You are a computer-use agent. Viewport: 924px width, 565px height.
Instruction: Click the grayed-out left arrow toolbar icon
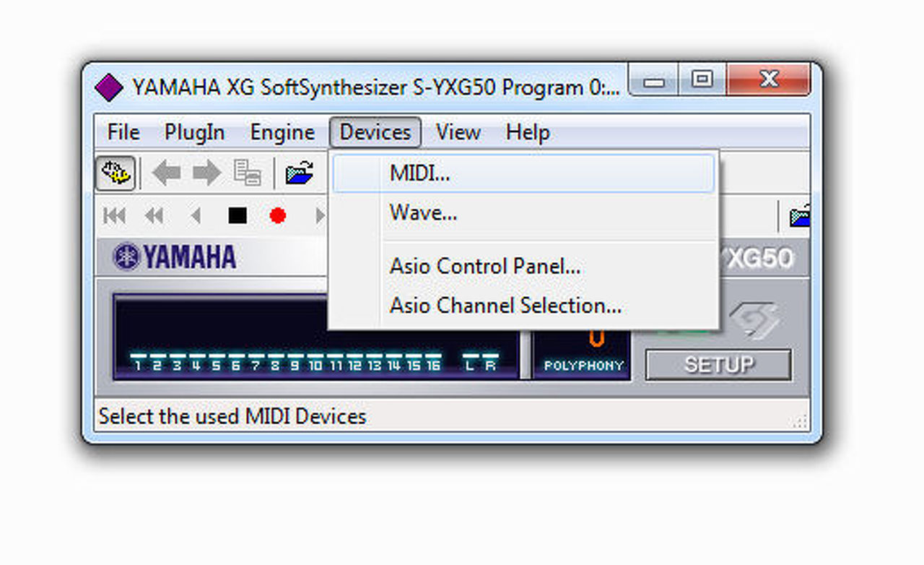[167, 173]
